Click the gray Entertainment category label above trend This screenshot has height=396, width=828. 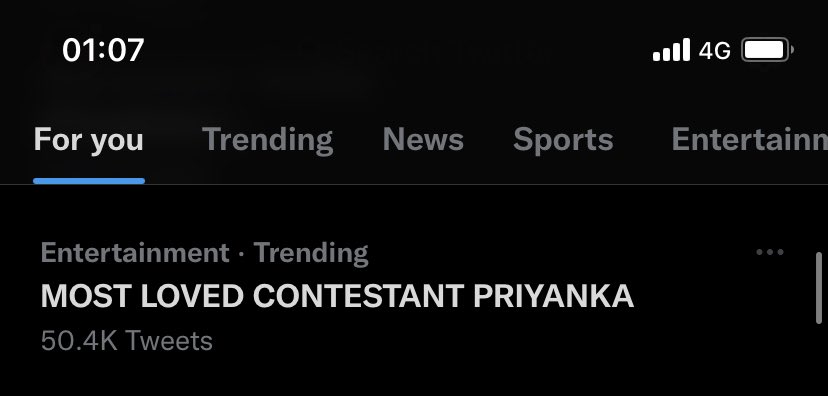pyautogui.click(x=135, y=252)
